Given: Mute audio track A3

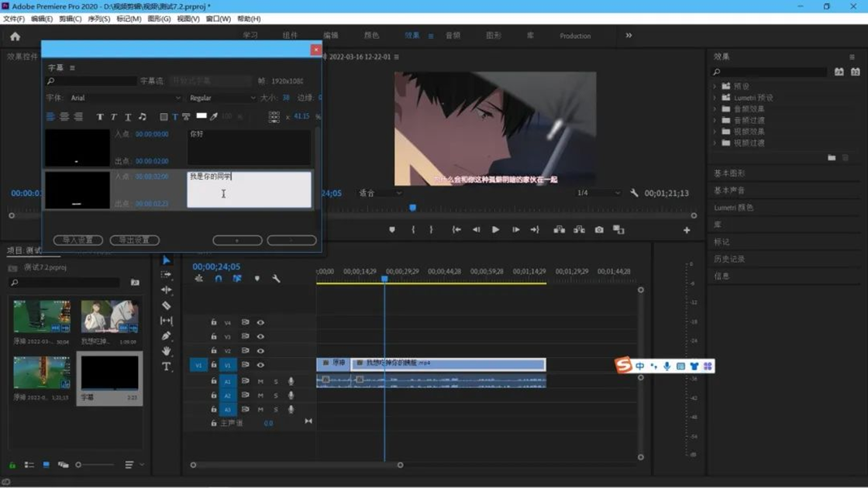Looking at the screenshot, I should [260, 410].
